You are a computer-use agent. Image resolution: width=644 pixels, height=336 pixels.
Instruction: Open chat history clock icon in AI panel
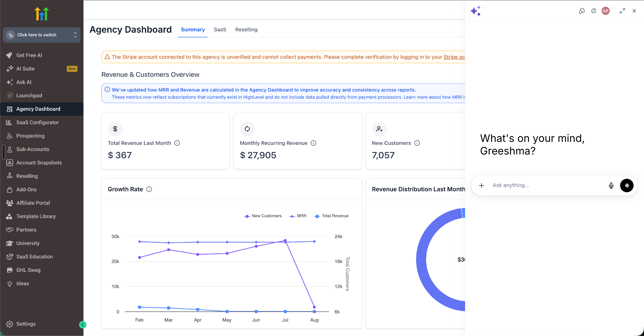point(594,11)
